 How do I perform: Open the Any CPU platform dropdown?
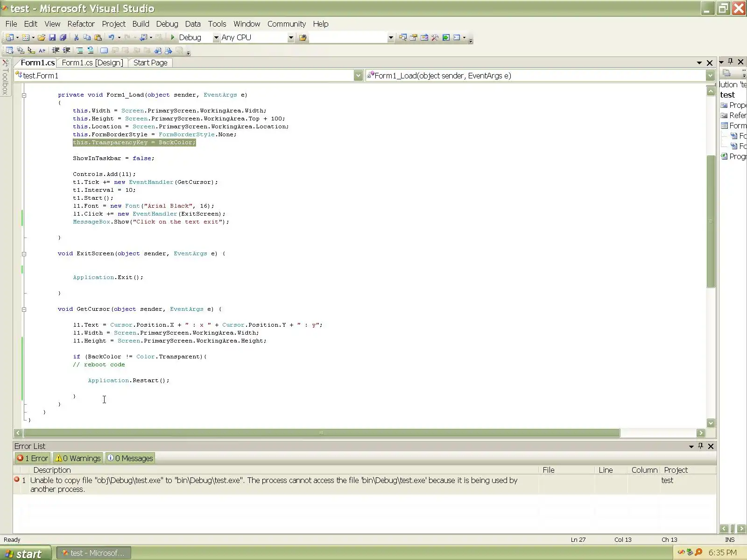click(x=291, y=38)
